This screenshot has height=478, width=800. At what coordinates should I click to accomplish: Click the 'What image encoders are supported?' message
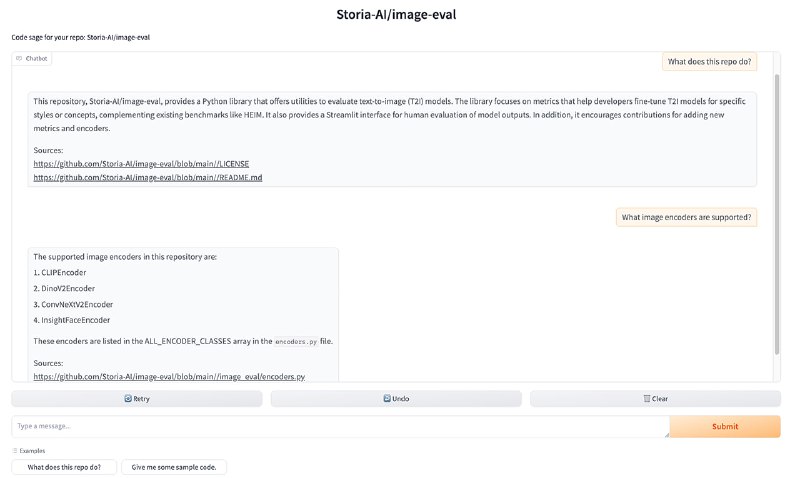686,217
